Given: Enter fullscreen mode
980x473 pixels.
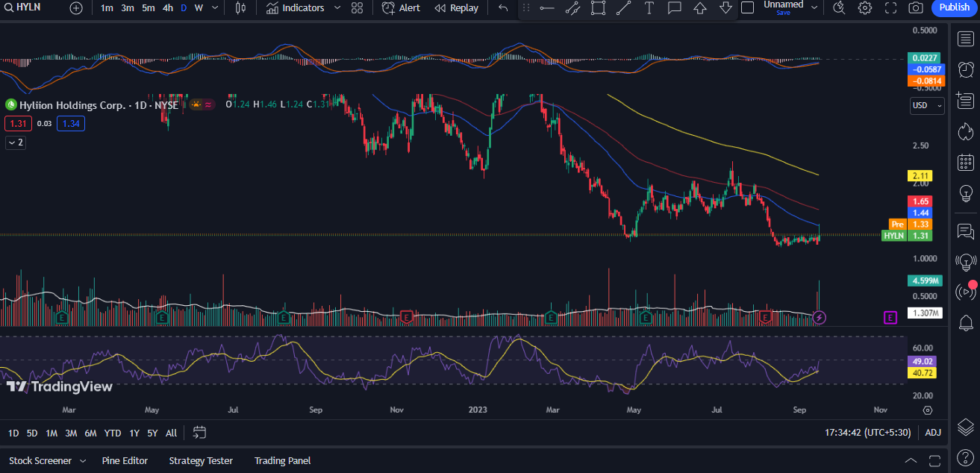Looking at the screenshot, I should click(890, 7).
